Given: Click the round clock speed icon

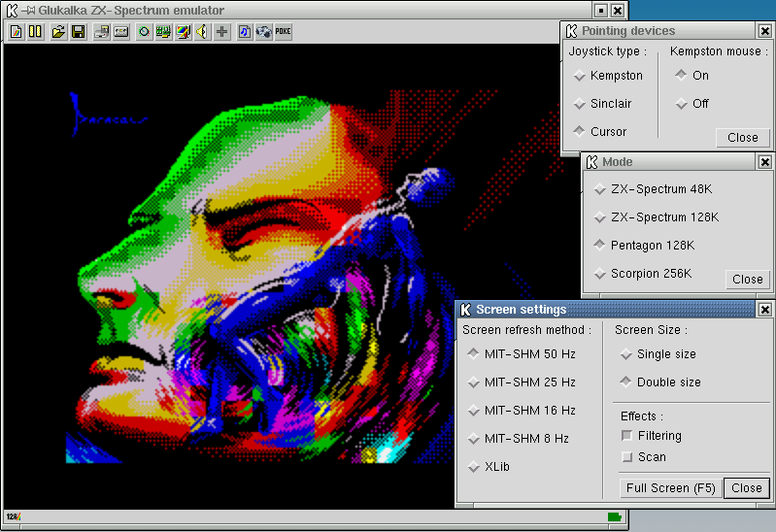Looking at the screenshot, I should [x=144, y=32].
